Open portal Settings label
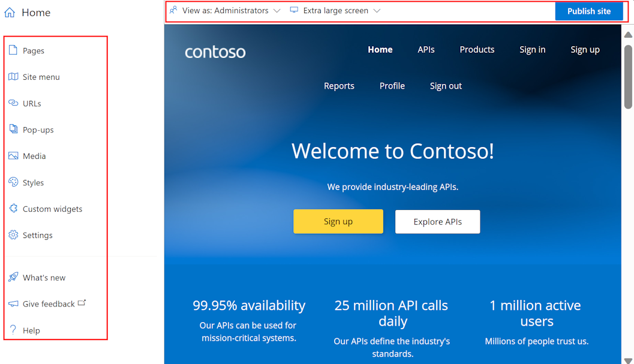Image resolution: width=634 pixels, height=364 pixels. pyautogui.click(x=38, y=236)
